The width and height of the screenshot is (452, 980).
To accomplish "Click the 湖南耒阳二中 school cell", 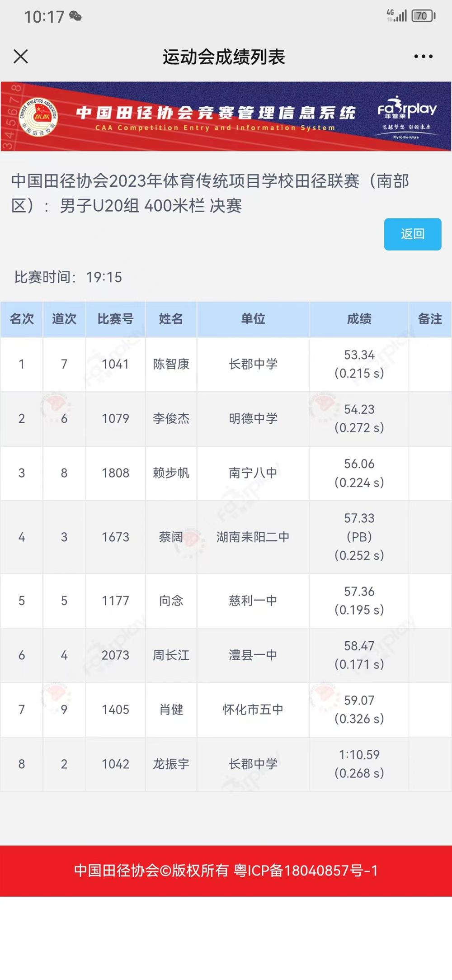I will point(253,537).
